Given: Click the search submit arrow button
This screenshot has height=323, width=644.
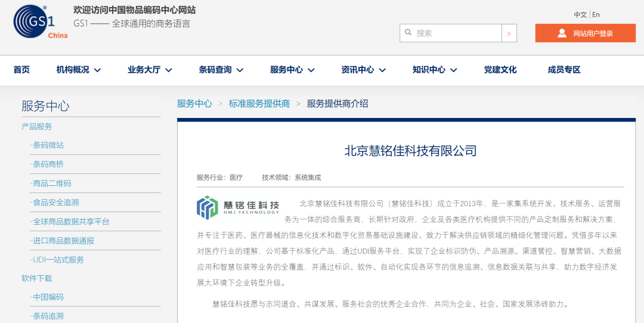Looking at the screenshot, I should pyautogui.click(x=509, y=33).
